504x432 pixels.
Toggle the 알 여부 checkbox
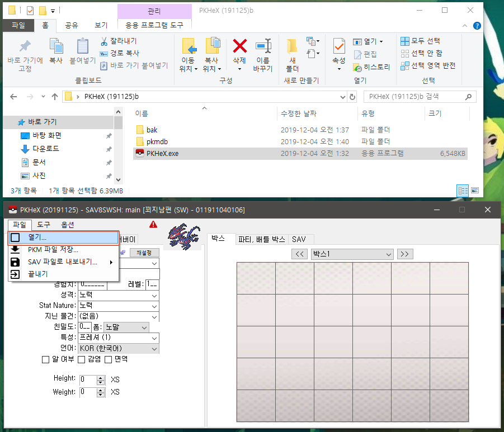coord(45,359)
